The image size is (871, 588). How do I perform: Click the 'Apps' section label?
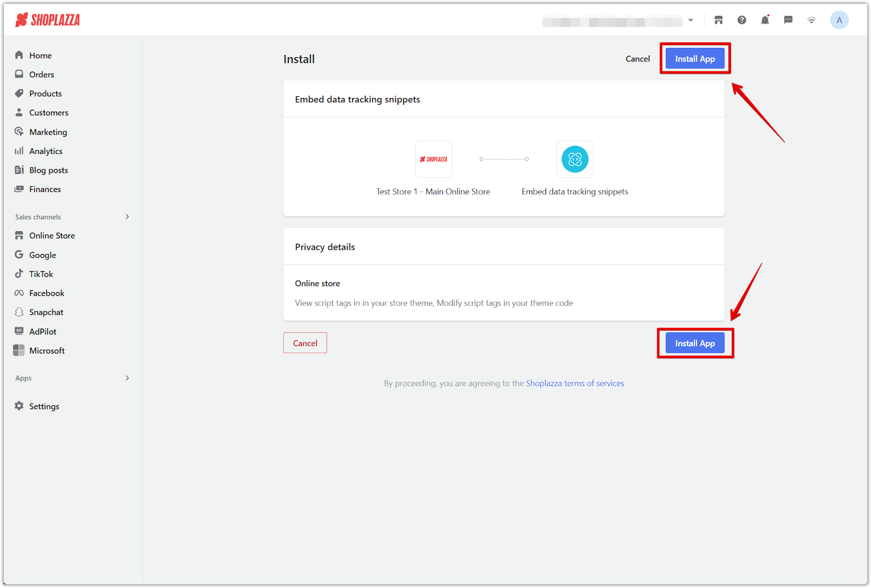pyautogui.click(x=23, y=378)
